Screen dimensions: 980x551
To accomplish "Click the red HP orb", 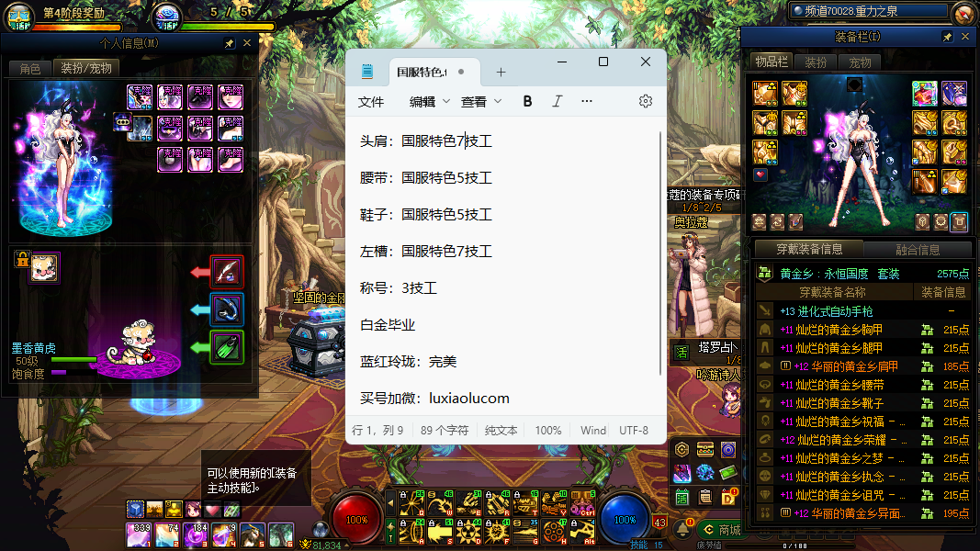I will coord(356,519).
